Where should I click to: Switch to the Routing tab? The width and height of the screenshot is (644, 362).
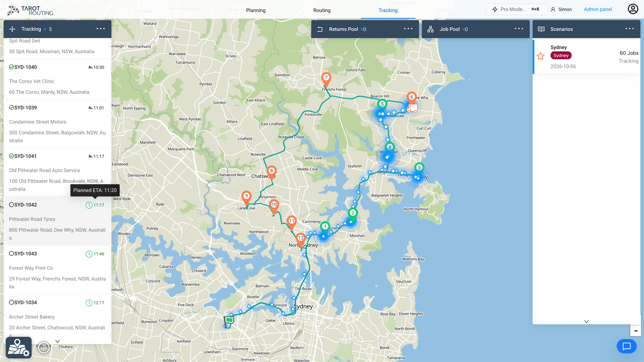pos(322,10)
